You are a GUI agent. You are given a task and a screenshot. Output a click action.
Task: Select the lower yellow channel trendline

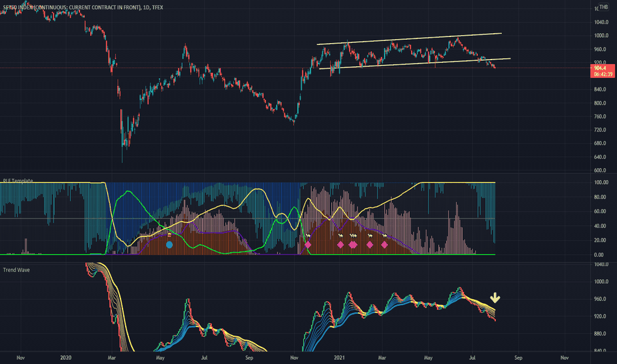[x=414, y=64]
